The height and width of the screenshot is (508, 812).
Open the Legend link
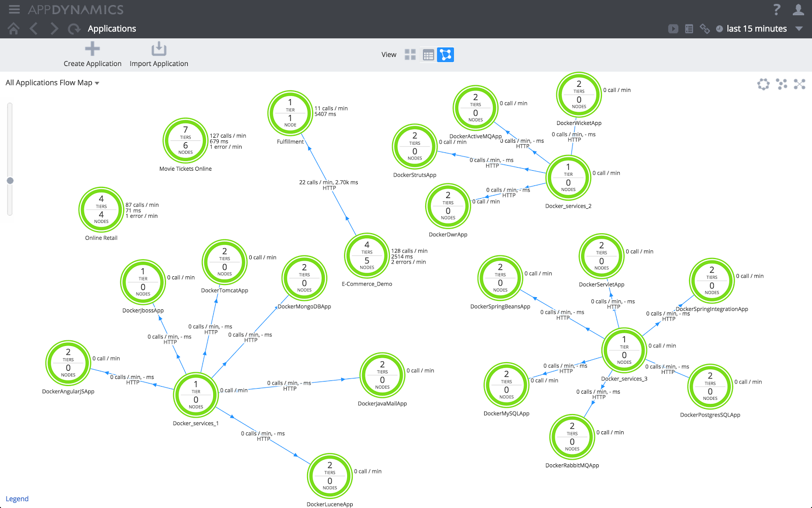[17, 499]
